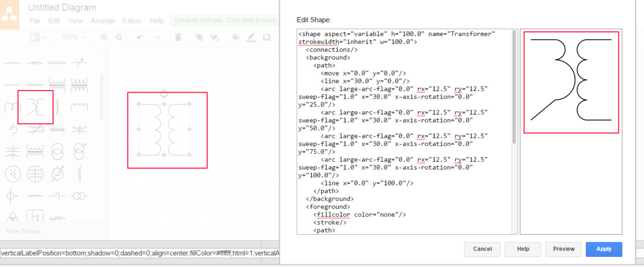Toggle the Shadow toolbar icon

(267, 37)
